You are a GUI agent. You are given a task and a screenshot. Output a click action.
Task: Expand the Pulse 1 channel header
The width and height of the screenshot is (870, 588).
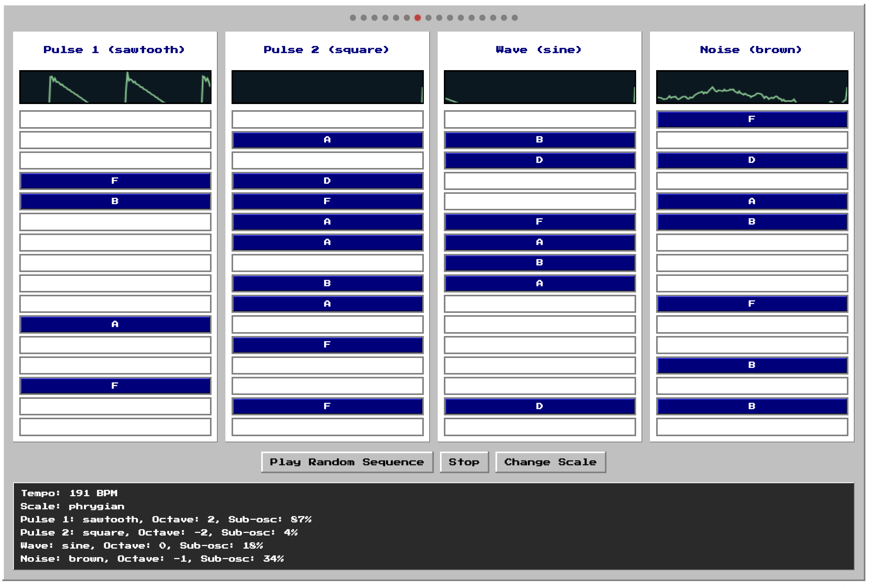click(114, 49)
